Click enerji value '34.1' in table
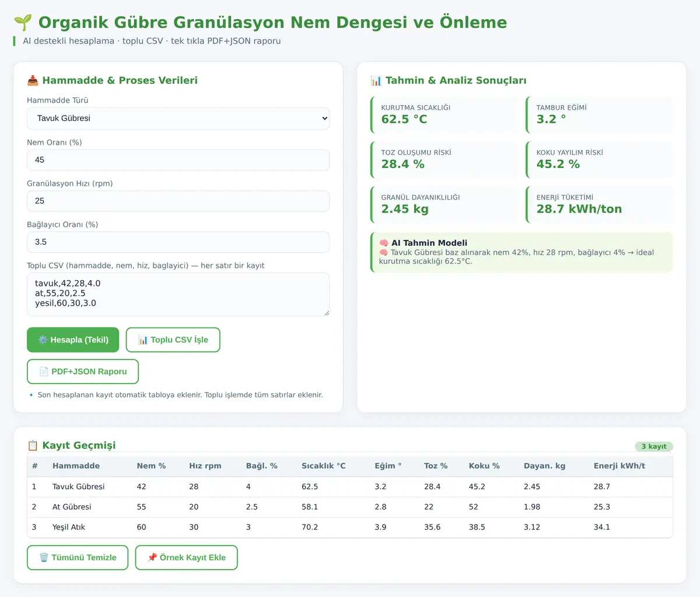 pyautogui.click(x=602, y=528)
